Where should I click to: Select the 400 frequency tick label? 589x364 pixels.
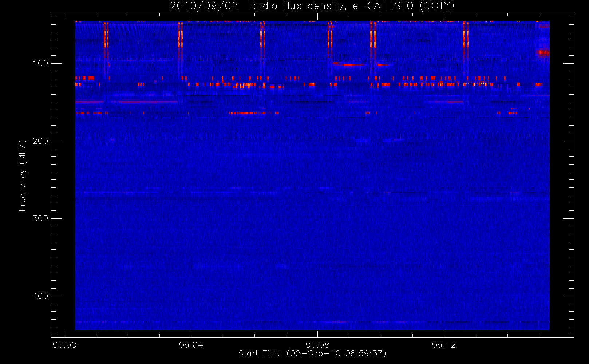40,296
